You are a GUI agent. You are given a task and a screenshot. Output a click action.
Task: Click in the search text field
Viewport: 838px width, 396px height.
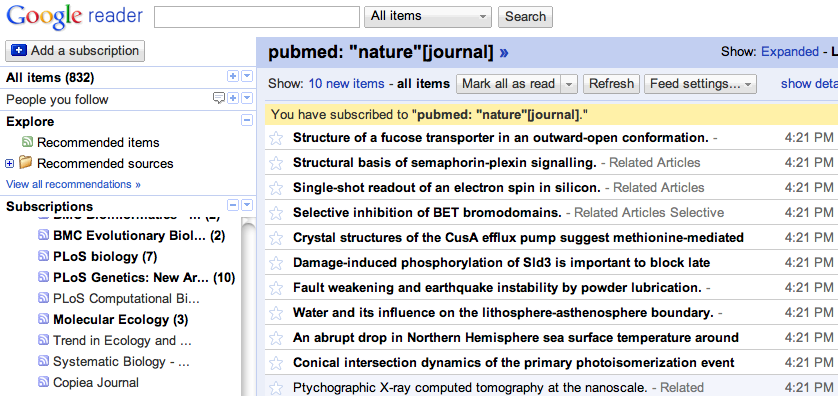[x=257, y=17]
